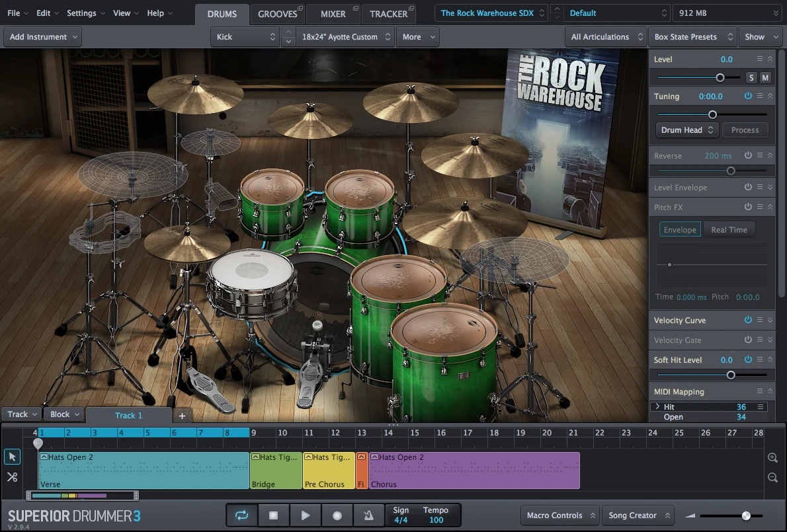
Task: Select the arrow pointer tool
Action: click(x=12, y=457)
